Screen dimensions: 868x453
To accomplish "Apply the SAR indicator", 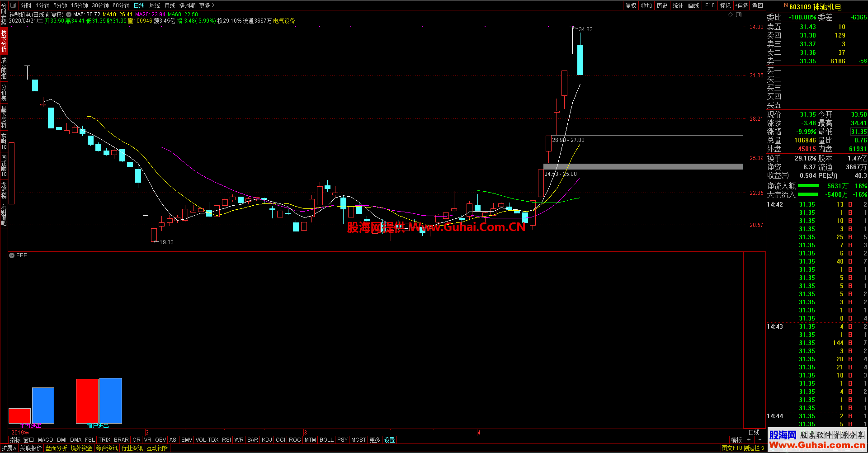I will 253,440.
